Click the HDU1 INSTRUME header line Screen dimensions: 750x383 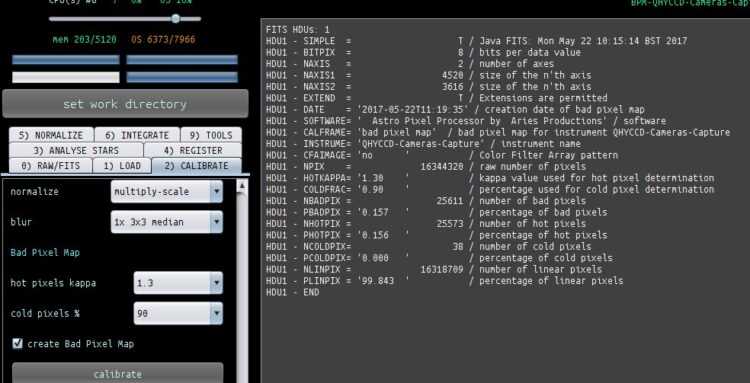pos(423,144)
